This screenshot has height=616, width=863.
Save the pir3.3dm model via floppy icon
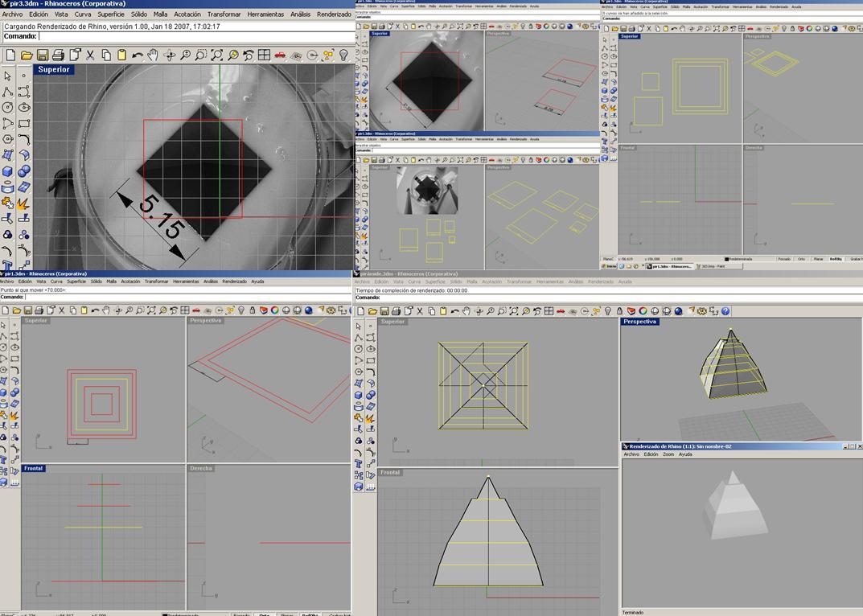tap(43, 55)
